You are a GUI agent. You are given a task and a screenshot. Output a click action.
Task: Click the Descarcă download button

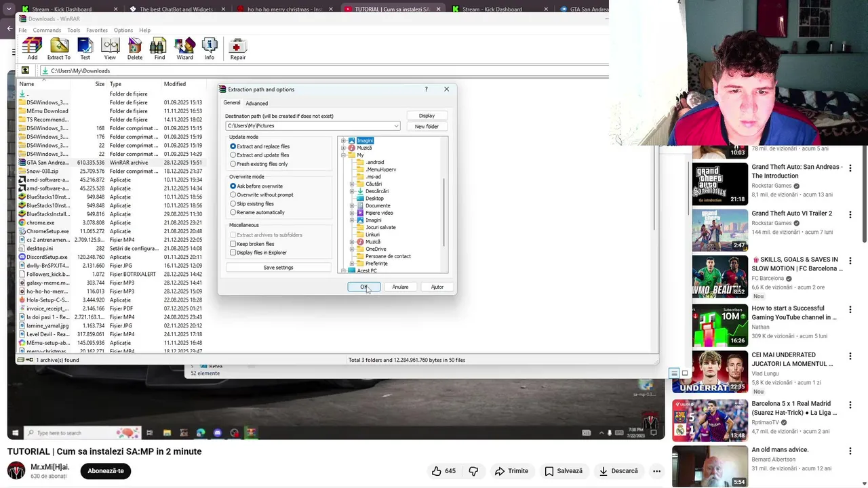[x=618, y=471]
